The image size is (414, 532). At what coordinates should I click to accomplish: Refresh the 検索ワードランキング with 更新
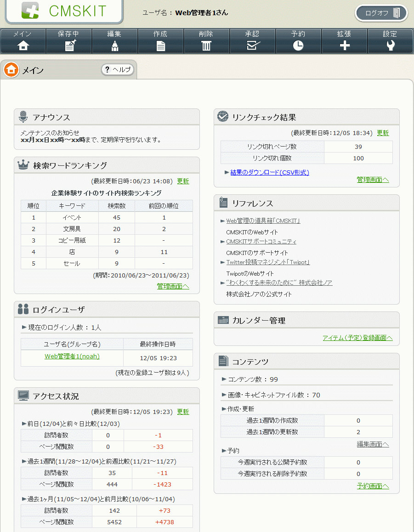click(x=183, y=181)
